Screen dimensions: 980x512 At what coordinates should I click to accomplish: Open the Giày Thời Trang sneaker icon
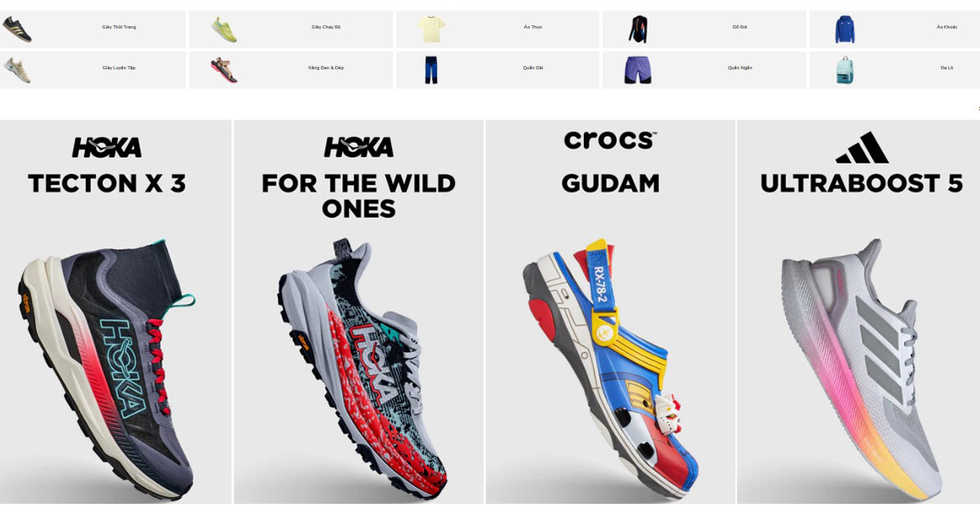tap(17, 29)
